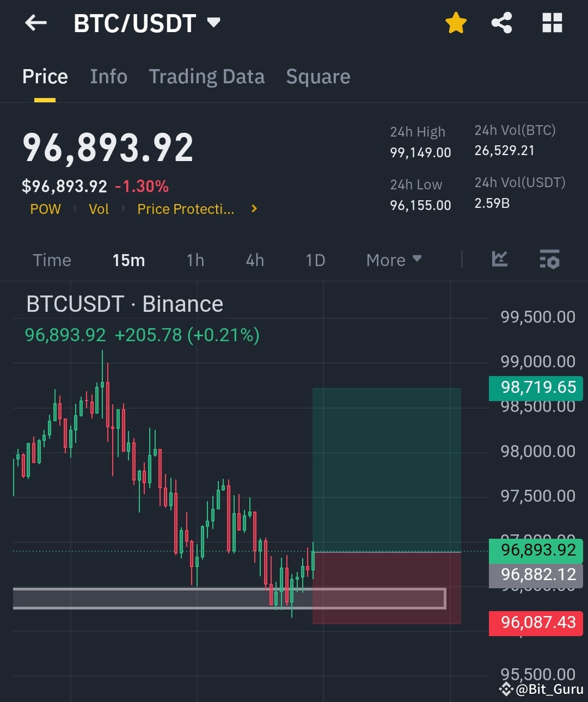
Task: Activate the Time view mode
Action: (x=52, y=260)
